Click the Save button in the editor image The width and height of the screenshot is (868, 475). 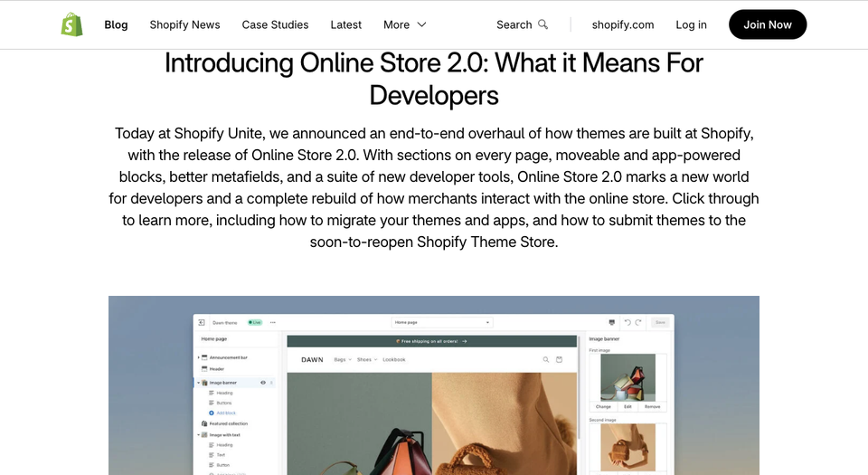(x=660, y=322)
